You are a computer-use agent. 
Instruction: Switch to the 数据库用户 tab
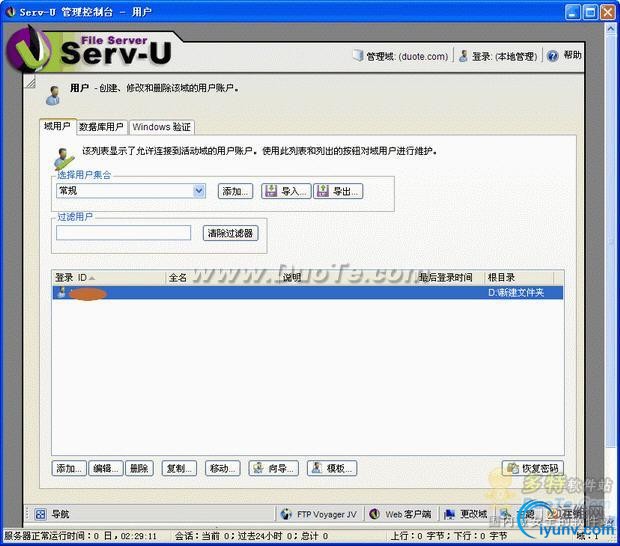(x=101, y=127)
